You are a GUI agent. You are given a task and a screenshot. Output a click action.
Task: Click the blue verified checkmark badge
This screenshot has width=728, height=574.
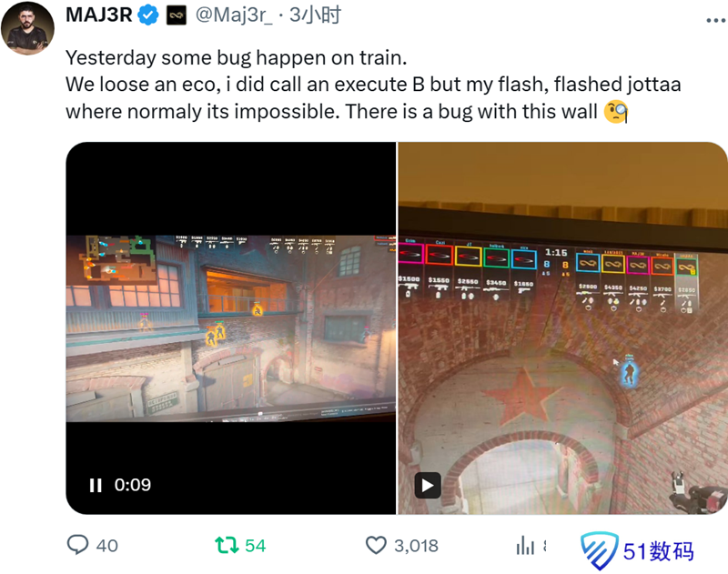[x=148, y=15]
